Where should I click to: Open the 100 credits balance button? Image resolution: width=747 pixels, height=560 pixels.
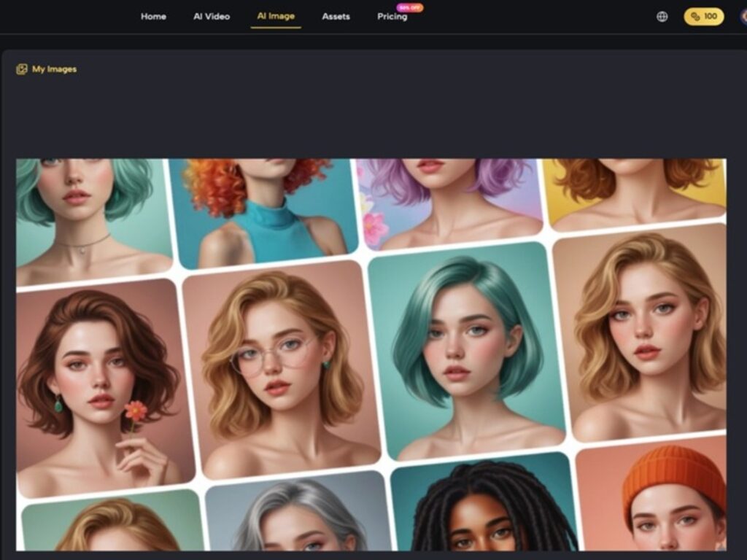(703, 17)
